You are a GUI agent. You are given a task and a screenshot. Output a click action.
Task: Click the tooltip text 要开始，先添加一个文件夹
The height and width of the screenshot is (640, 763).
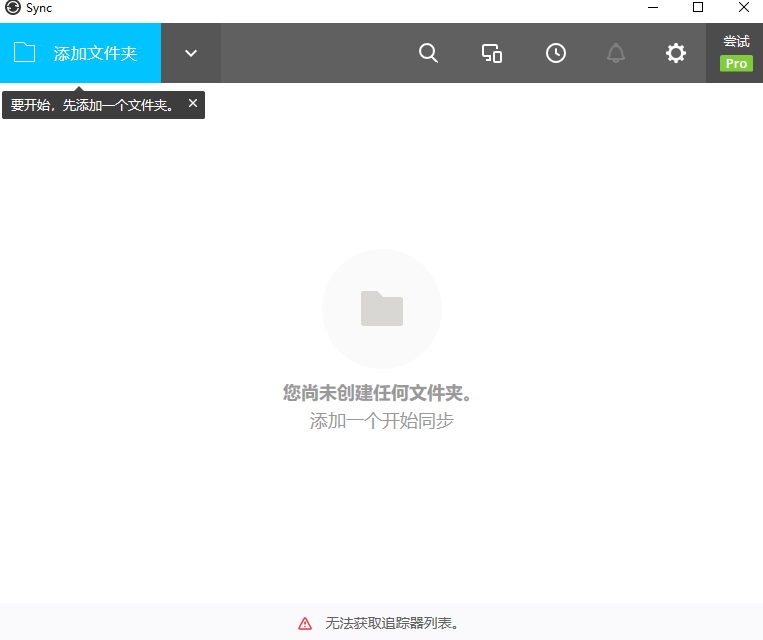tap(92, 104)
